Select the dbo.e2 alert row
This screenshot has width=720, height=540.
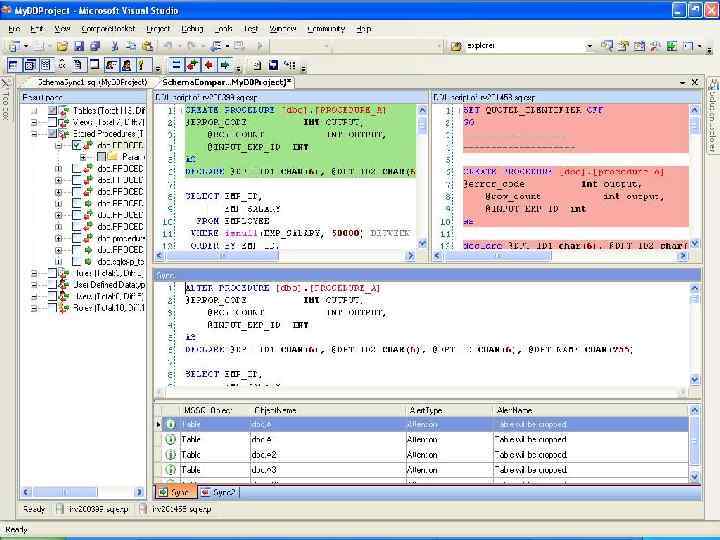[422, 455]
